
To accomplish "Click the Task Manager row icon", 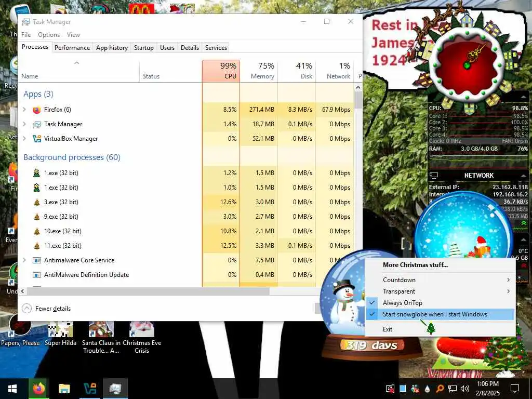I will (x=37, y=124).
